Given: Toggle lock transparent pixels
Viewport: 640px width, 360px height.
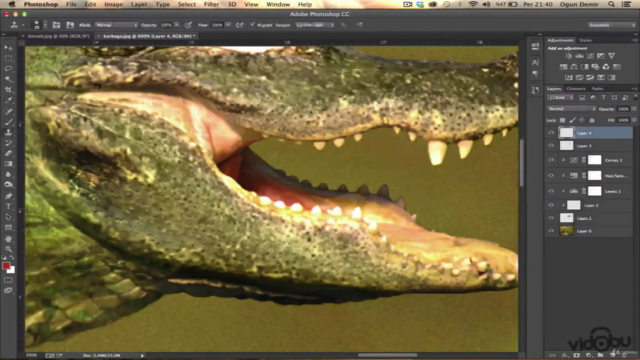Looking at the screenshot, I should coord(562,120).
